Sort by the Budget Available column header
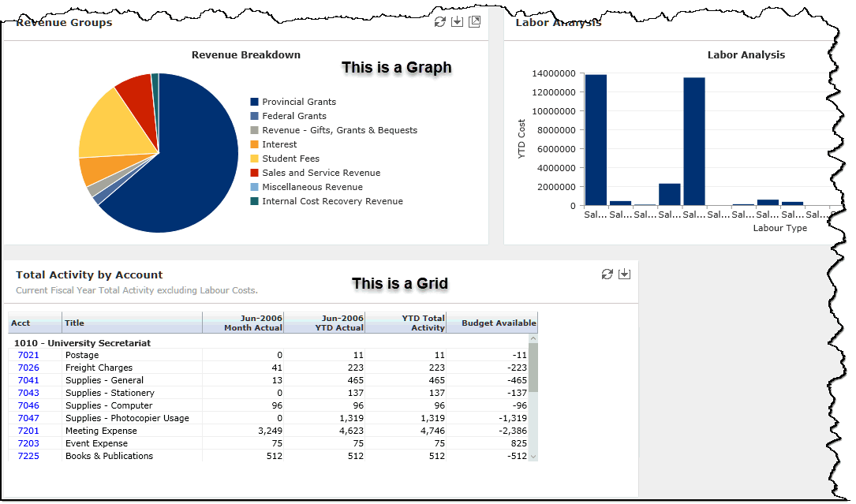Image resolution: width=856 pixels, height=504 pixels. (x=498, y=323)
